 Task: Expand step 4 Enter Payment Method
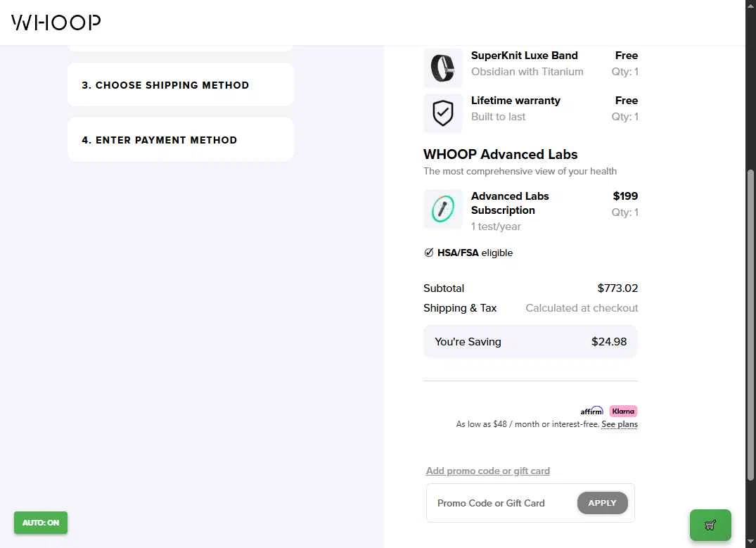(x=180, y=140)
